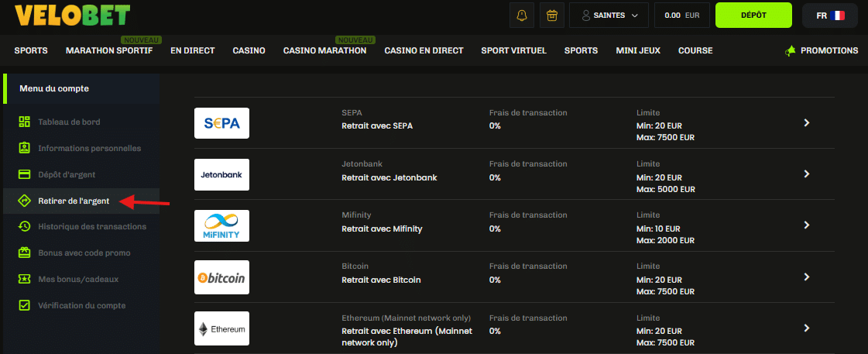Click the Tableau de bord sidebar icon
The width and height of the screenshot is (868, 354).
tap(24, 122)
